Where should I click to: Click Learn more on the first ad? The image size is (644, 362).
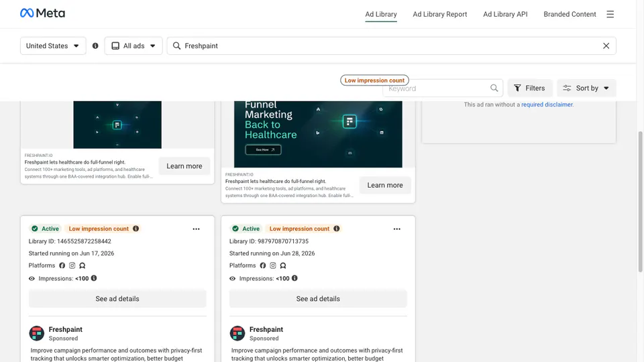(x=184, y=166)
